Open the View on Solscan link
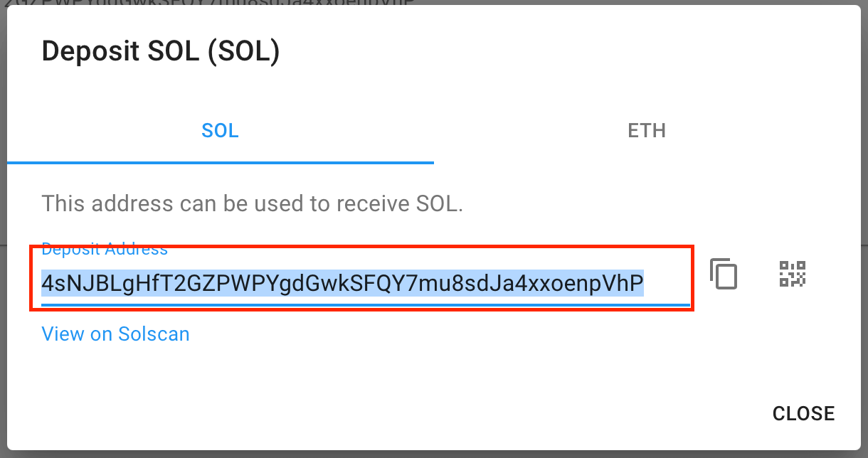This screenshot has height=458, width=868. coord(115,334)
